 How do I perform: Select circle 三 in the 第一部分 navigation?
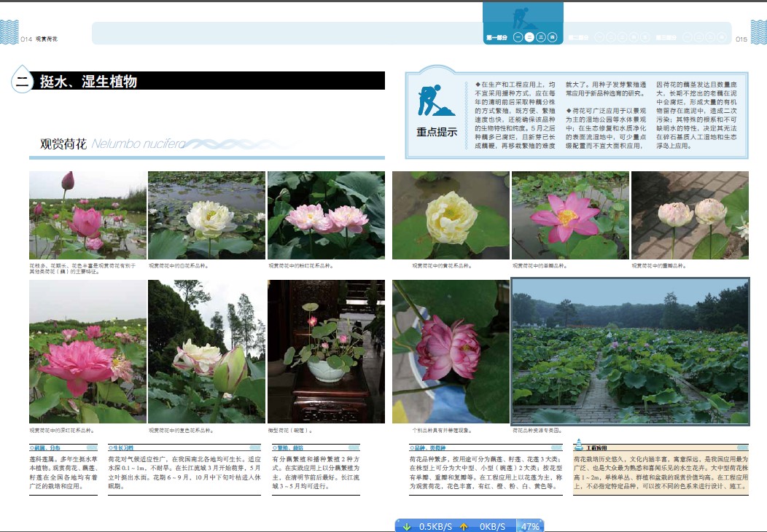(541, 36)
